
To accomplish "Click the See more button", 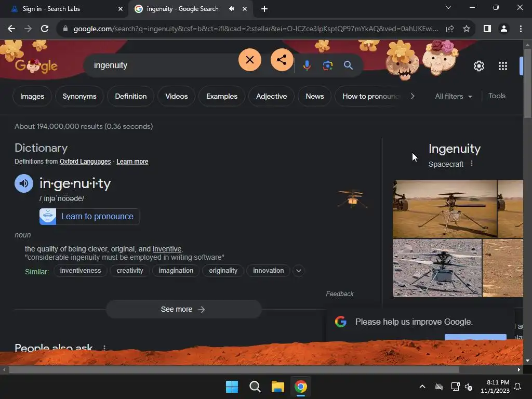I will [x=183, y=310].
